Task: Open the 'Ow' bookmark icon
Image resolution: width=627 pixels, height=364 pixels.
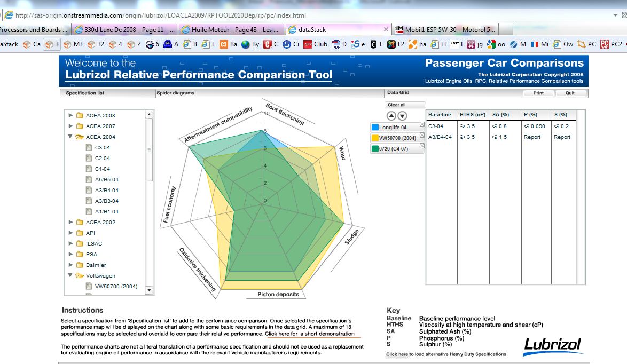Action: pos(557,44)
